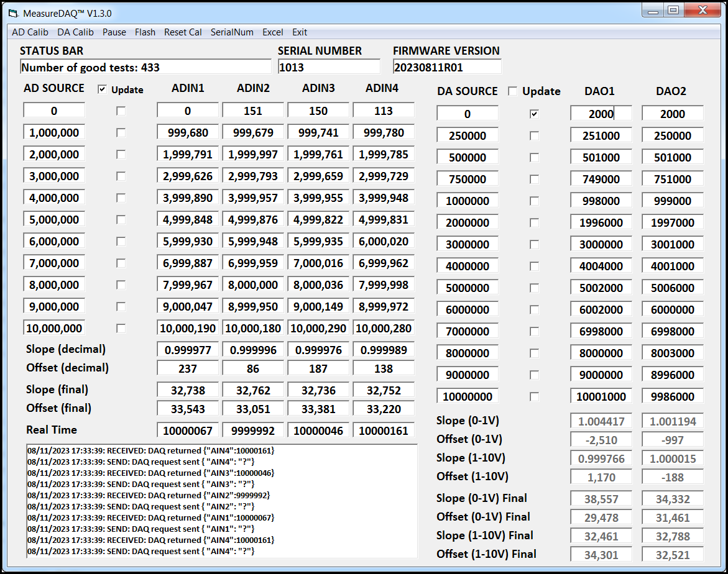The width and height of the screenshot is (728, 574).
Task: Enable the DA SOURCE Update checkbox
Action: [x=512, y=91]
